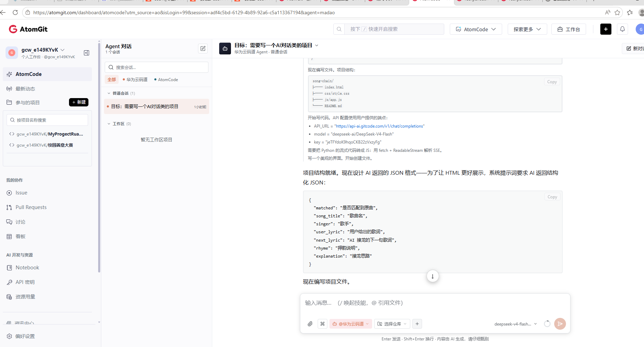Open the AtomCode dropdown in top bar
This screenshot has height=347, width=644.
pyautogui.click(x=476, y=29)
